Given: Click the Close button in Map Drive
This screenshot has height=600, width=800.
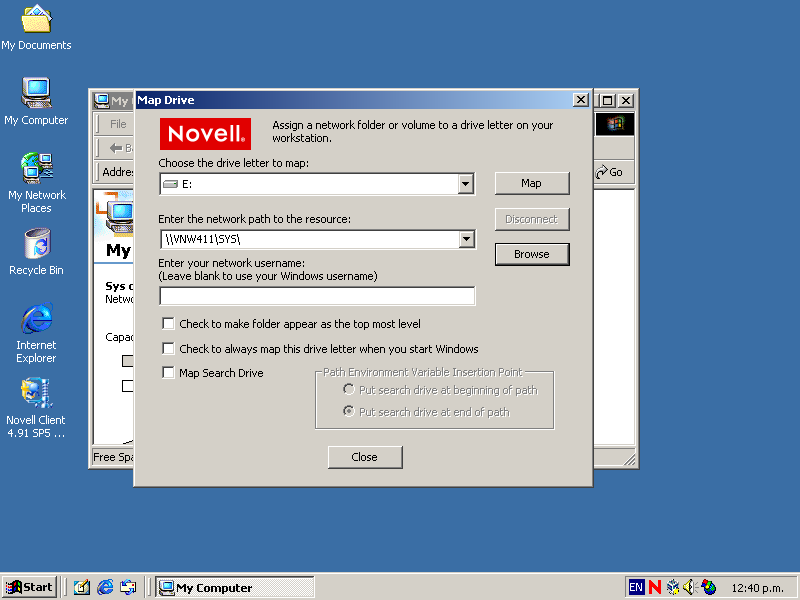Looking at the screenshot, I should (365, 457).
